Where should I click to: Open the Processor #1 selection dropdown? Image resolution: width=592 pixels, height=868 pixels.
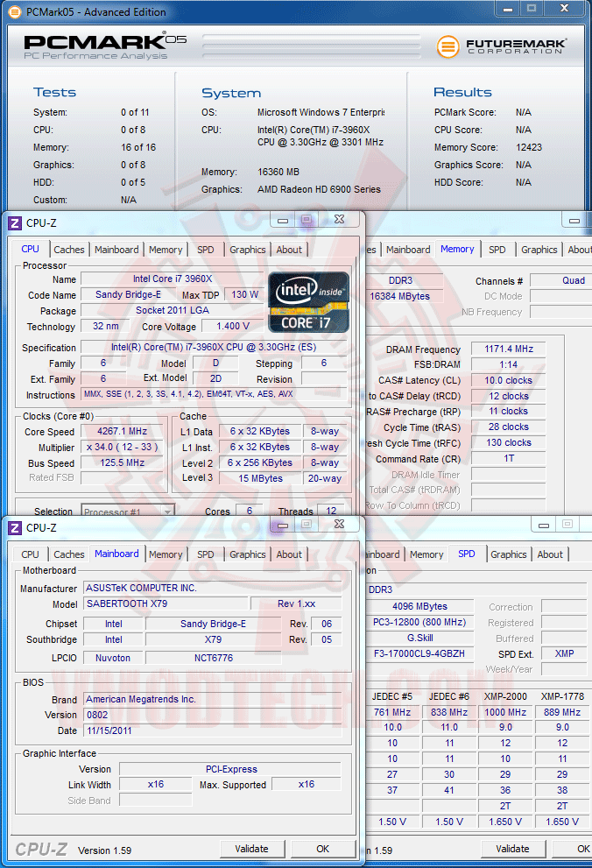[x=128, y=511]
